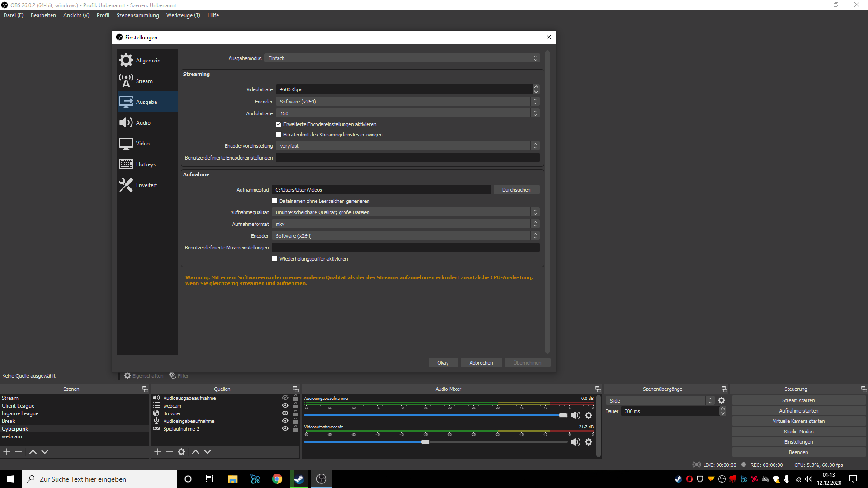This screenshot has height=488, width=868.
Task: Open the Szenensammlung menu
Action: (x=137, y=15)
